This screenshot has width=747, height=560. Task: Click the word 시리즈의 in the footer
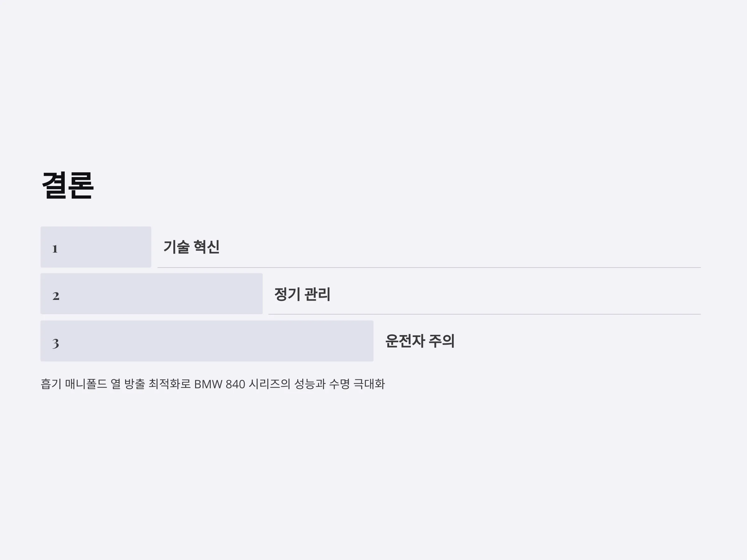269,384
